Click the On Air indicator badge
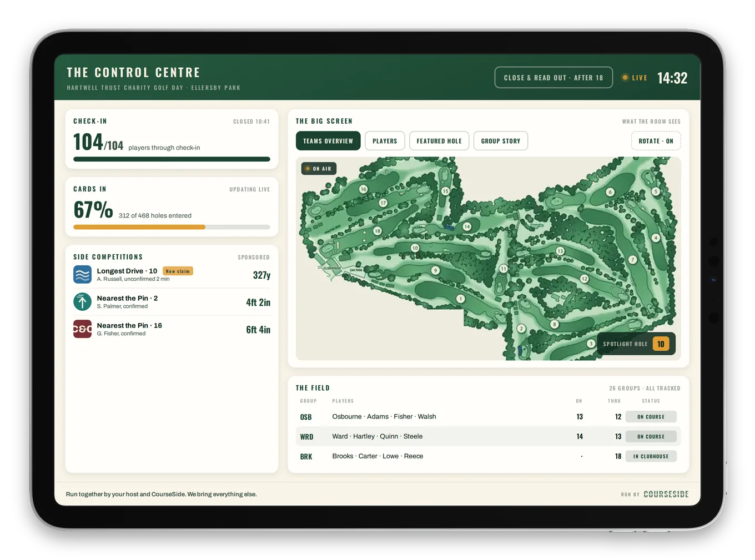 pyautogui.click(x=319, y=169)
